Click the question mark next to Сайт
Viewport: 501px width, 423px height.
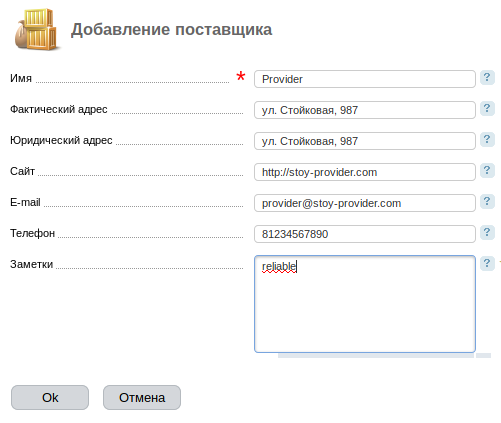tap(487, 171)
